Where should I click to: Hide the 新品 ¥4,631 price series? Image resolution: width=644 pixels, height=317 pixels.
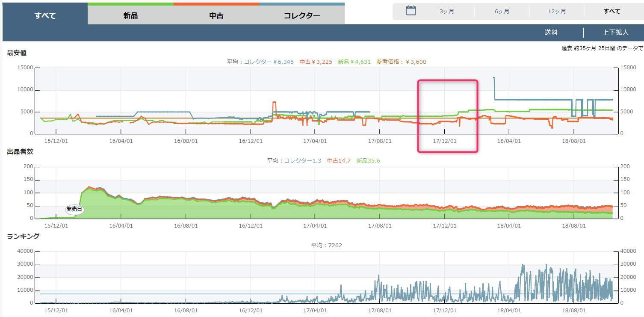354,62
